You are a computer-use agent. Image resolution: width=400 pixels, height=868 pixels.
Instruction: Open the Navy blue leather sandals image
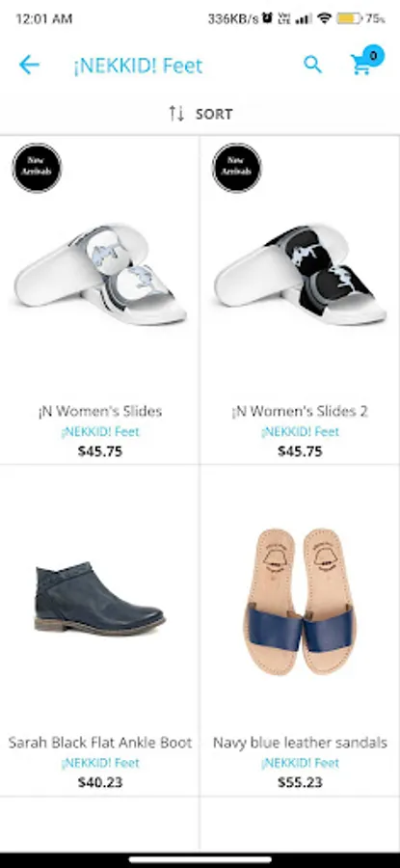pyautogui.click(x=300, y=601)
